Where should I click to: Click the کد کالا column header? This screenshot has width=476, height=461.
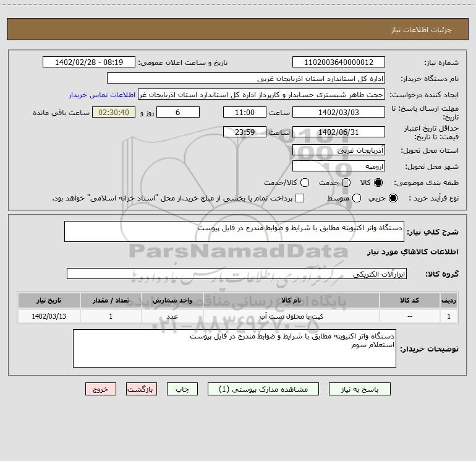(409, 300)
